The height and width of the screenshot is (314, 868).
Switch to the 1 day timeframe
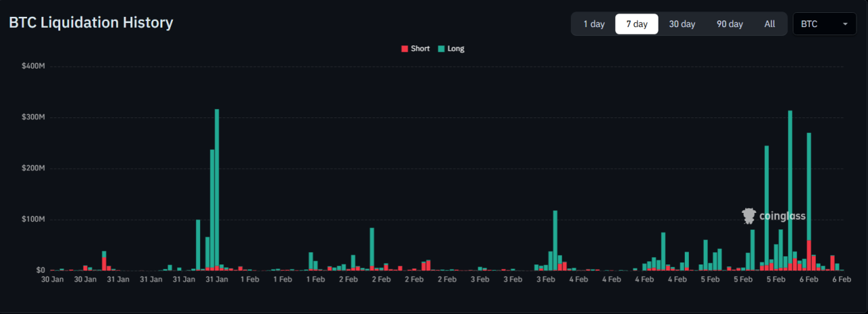(x=593, y=24)
